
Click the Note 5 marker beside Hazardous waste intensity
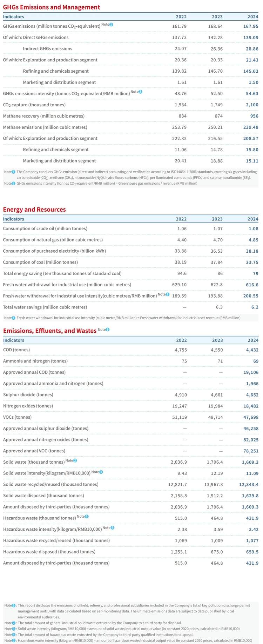click(x=109, y=528)
